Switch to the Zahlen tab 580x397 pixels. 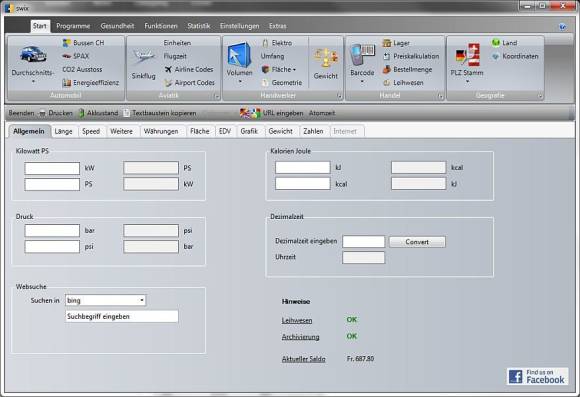[x=313, y=131]
